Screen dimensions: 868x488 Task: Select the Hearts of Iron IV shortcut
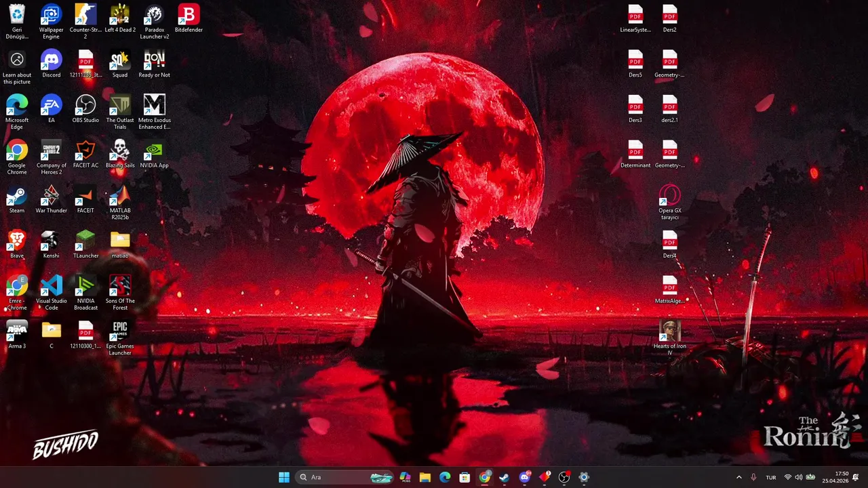point(670,338)
